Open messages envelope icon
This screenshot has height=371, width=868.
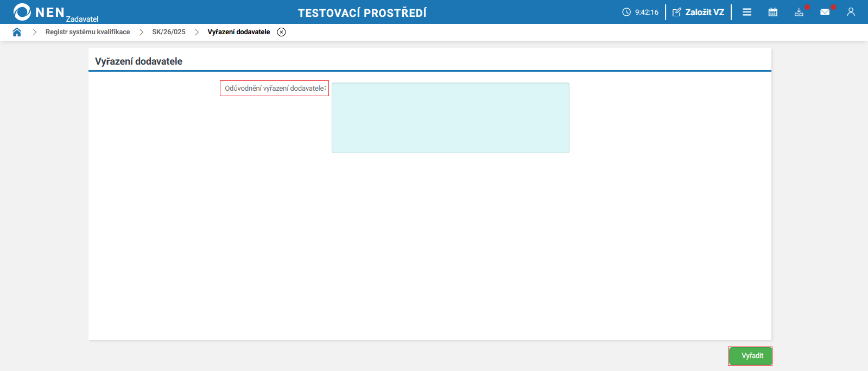point(825,12)
